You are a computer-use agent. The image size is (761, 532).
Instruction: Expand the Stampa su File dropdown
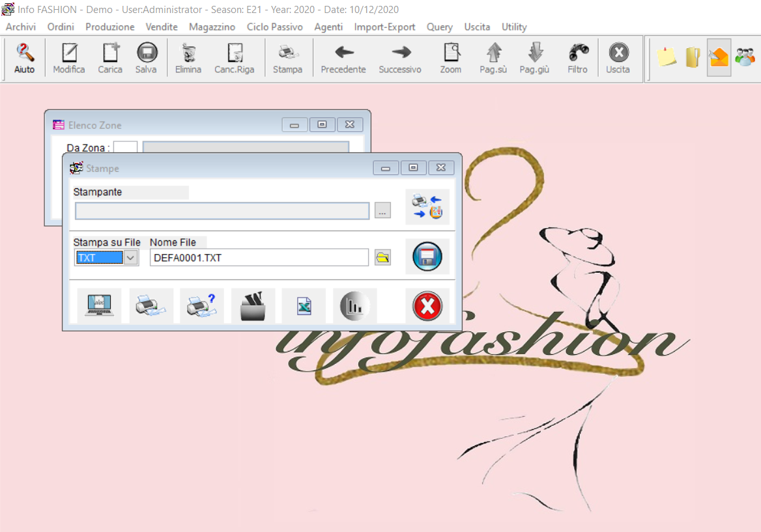pyautogui.click(x=131, y=258)
